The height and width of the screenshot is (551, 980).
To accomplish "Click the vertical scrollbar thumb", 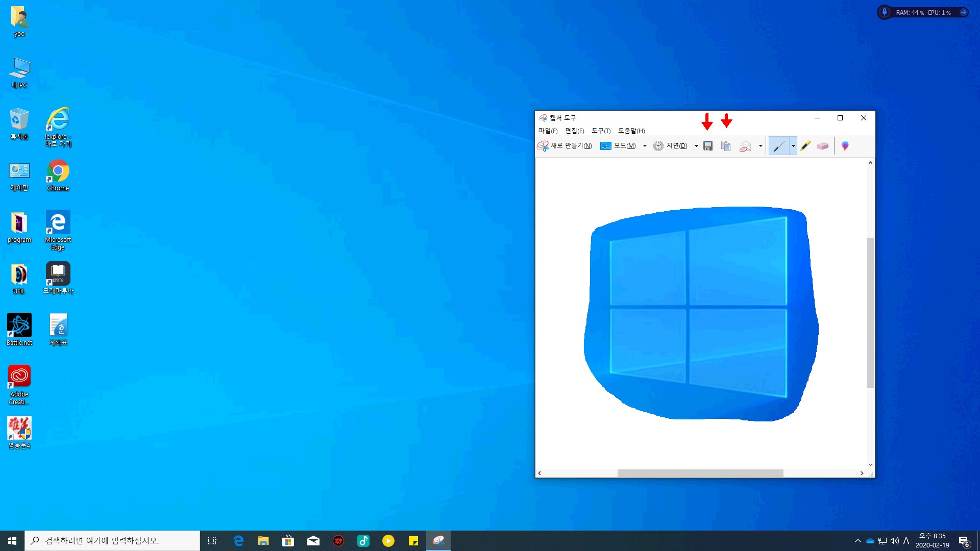I will click(870, 312).
